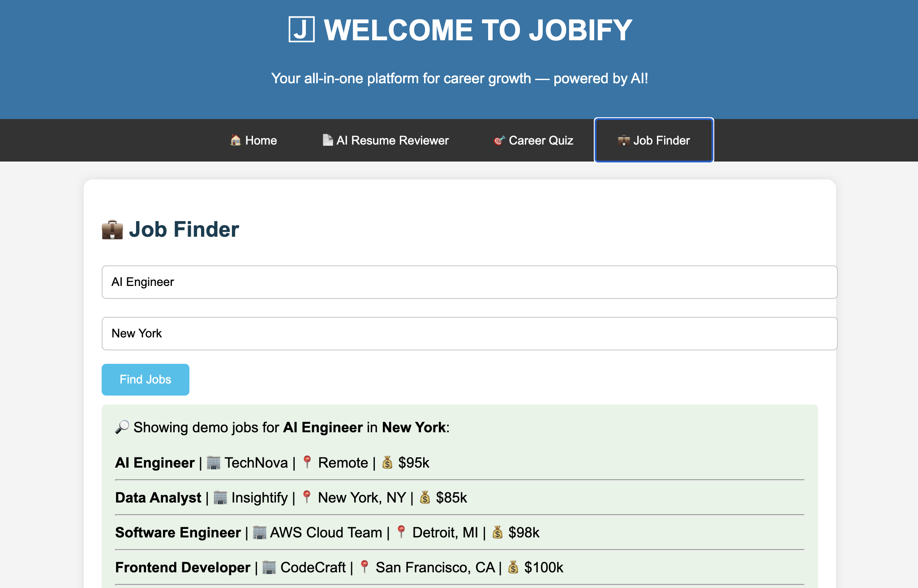918x588 pixels.
Task: Click the document icon for AI Resume Reviewer
Action: point(328,140)
